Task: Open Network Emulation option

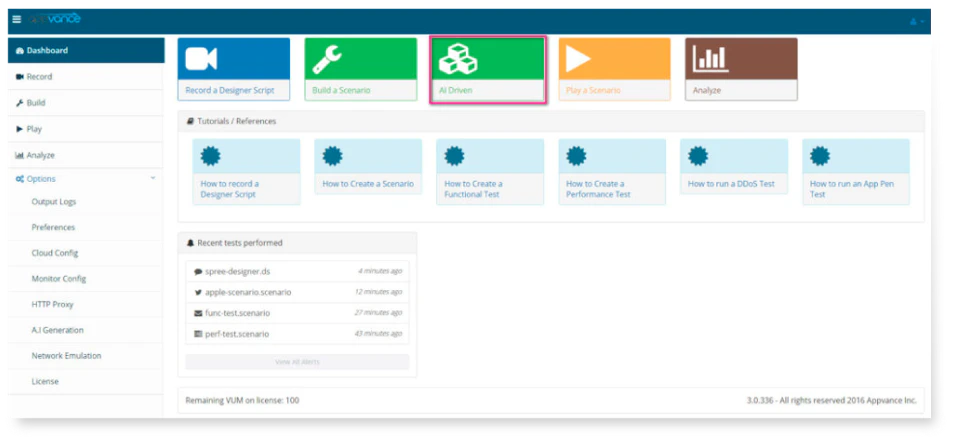Action: pos(67,356)
